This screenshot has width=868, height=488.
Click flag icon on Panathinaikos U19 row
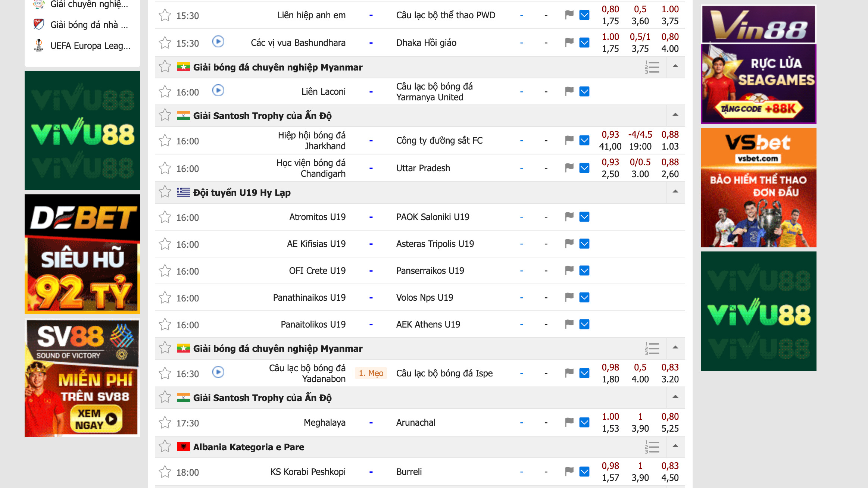[x=569, y=297]
